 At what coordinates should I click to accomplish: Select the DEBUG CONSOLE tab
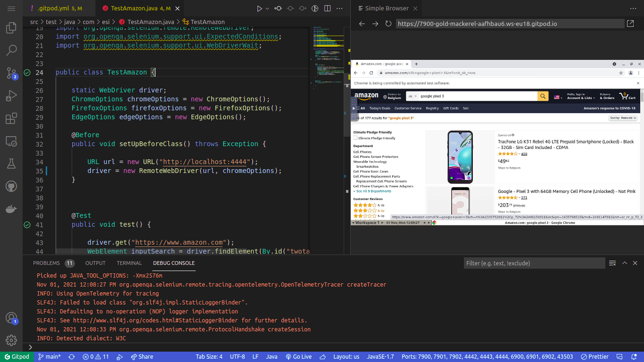pyautogui.click(x=173, y=263)
